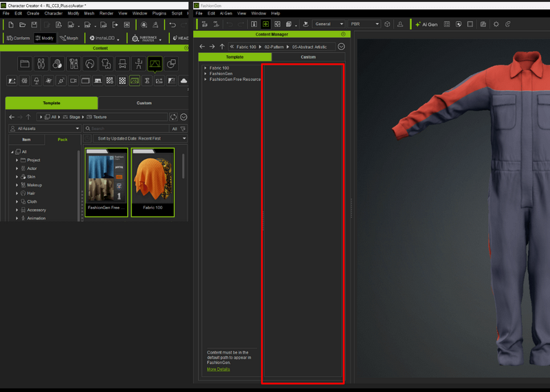Viewport: 550px width, 392px height.
Task: Click the Stage breadcrumb in Content path
Action: 74,117
